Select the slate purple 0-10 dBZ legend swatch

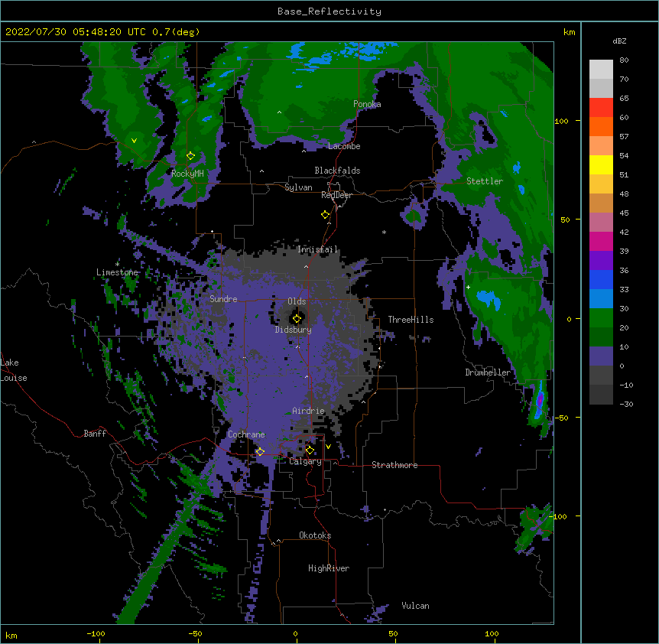coord(601,356)
